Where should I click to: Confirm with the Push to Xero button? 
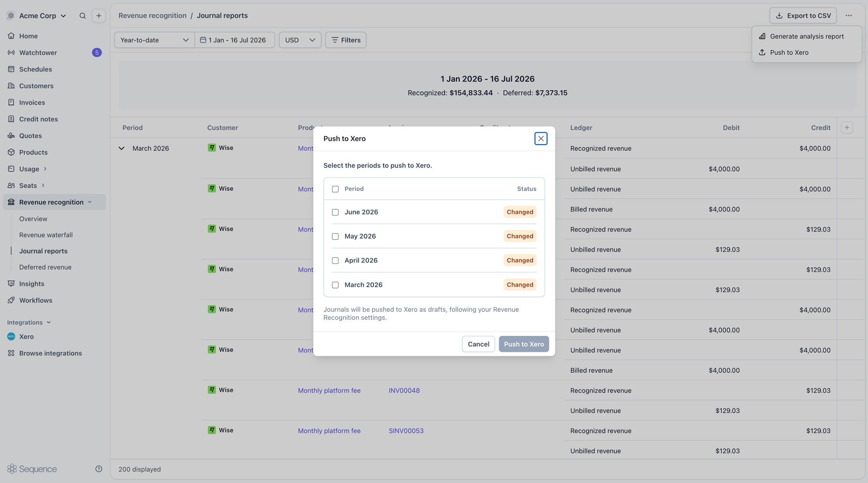tap(524, 344)
